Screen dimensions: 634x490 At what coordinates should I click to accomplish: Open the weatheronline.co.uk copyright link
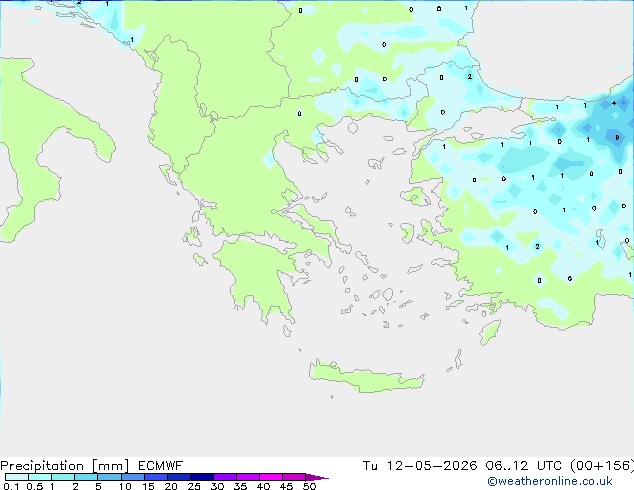point(550,481)
